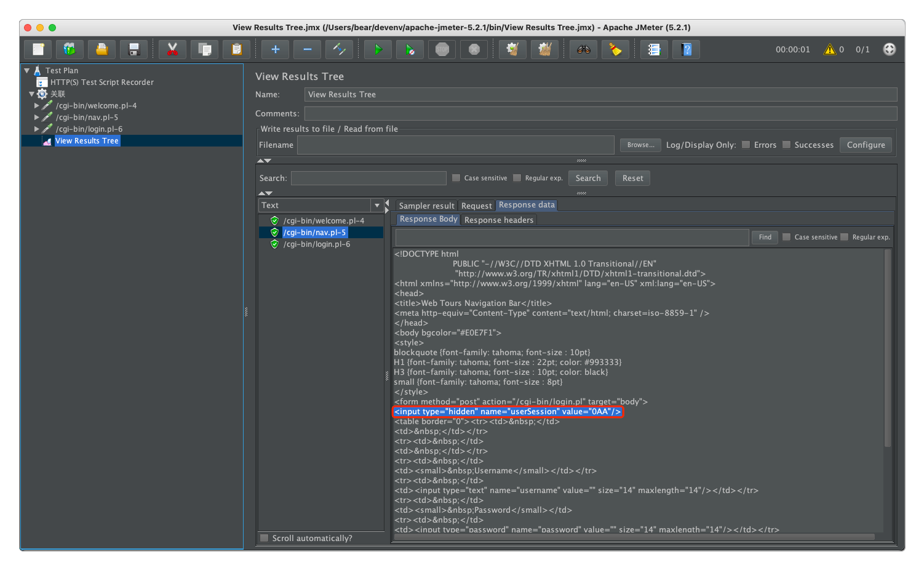Viewport: 924px width, 570px height.
Task: Click the minus Collapse All icon
Action: point(307,49)
